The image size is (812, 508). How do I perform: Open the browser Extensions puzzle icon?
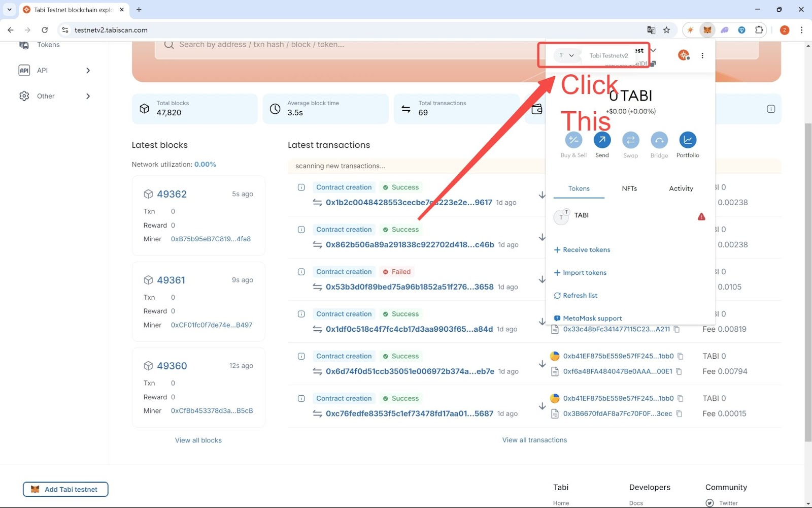click(759, 30)
